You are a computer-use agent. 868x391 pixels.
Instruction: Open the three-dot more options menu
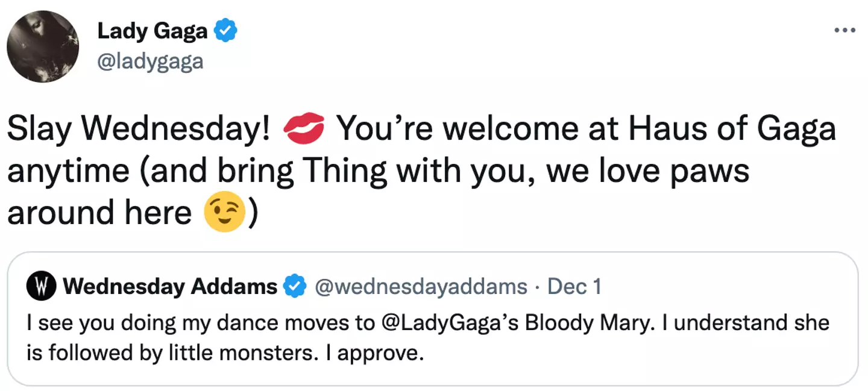pyautogui.click(x=844, y=31)
